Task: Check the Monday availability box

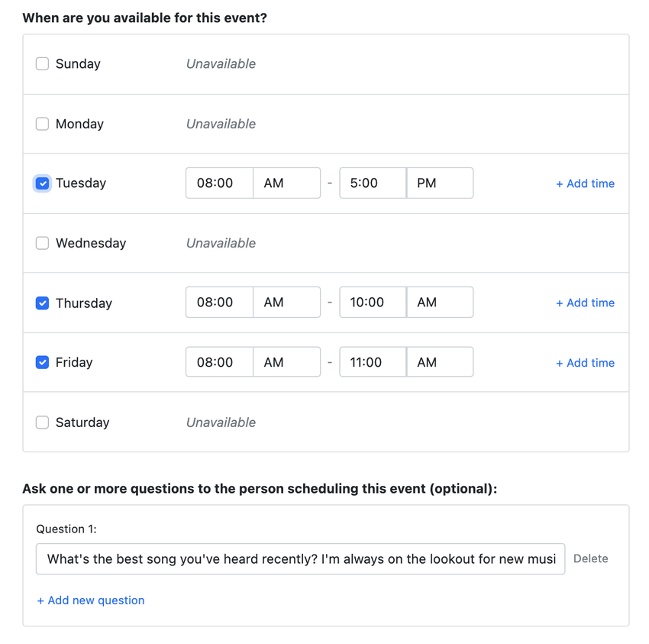Action: point(42,124)
